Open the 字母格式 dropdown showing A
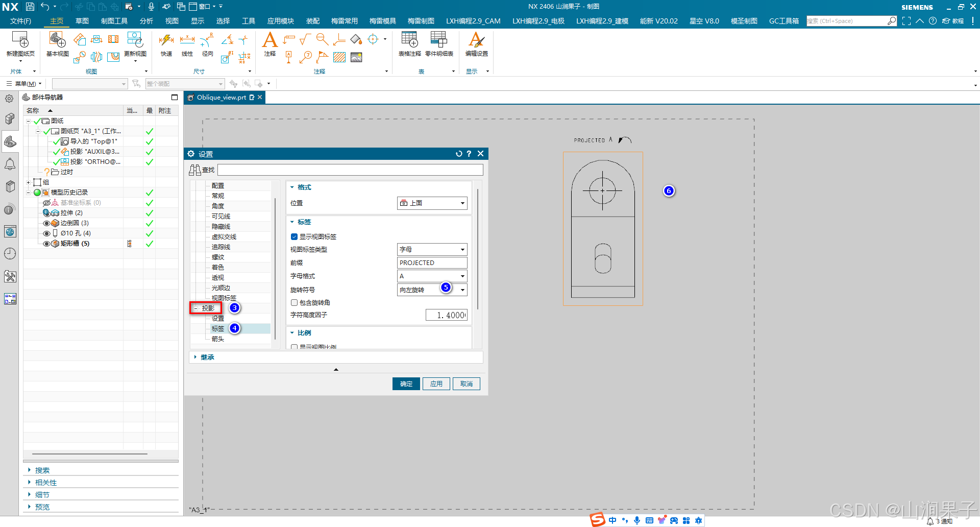The image size is (980, 527). pyautogui.click(x=432, y=276)
